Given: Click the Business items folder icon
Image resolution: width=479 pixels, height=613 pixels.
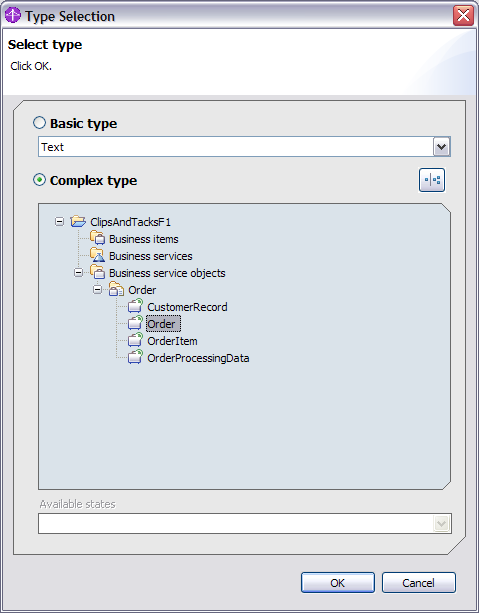Looking at the screenshot, I should (x=97, y=238).
